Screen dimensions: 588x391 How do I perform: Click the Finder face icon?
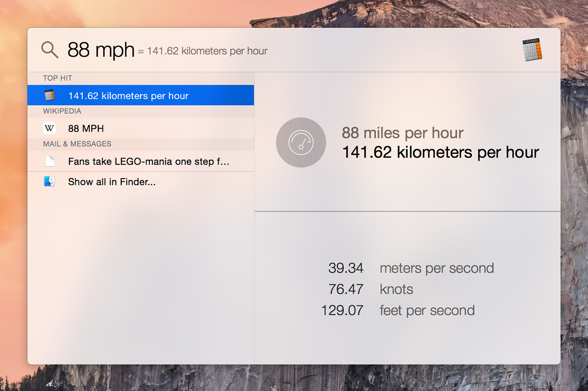(x=49, y=182)
